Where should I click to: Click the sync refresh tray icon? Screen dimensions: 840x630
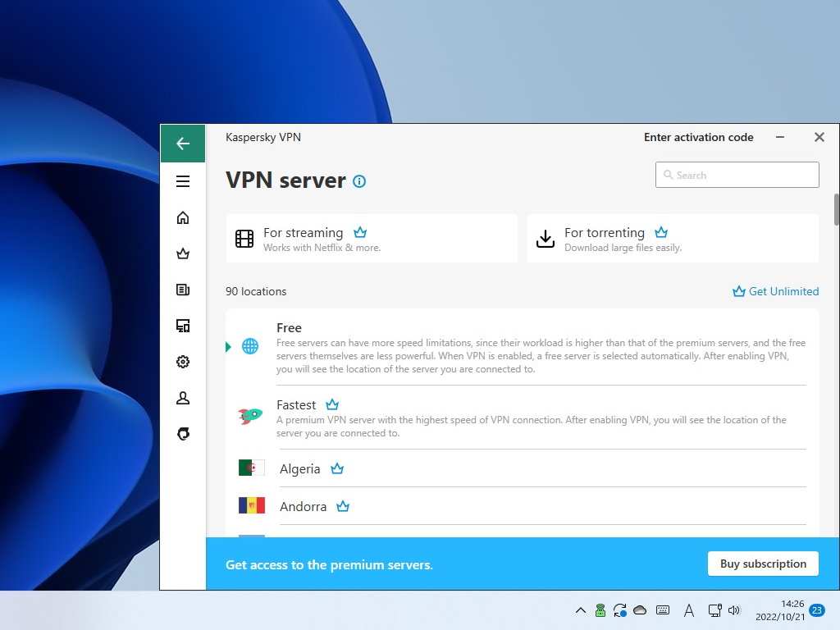(x=620, y=610)
